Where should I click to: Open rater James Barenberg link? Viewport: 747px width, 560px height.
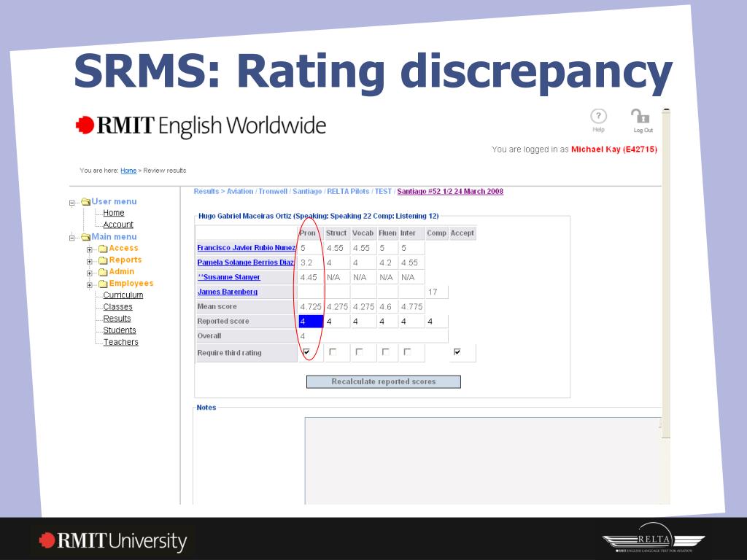[x=228, y=292]
